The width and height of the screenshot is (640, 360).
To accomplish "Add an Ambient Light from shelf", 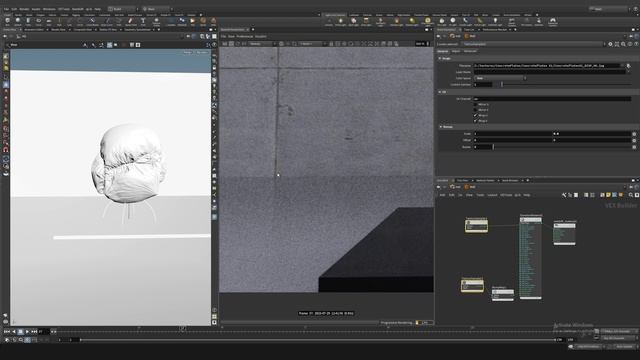I will tap(495, 22).
